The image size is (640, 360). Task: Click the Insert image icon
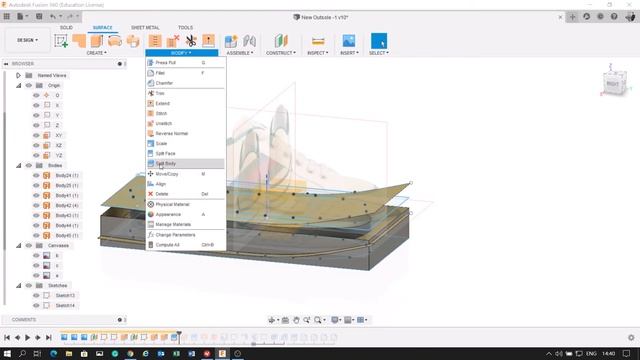click(349, 41)
